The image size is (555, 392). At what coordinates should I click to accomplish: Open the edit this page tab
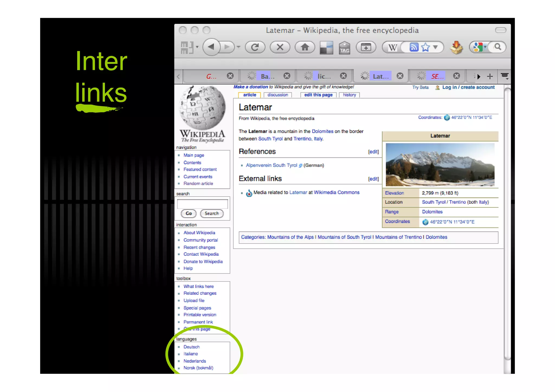318,95
